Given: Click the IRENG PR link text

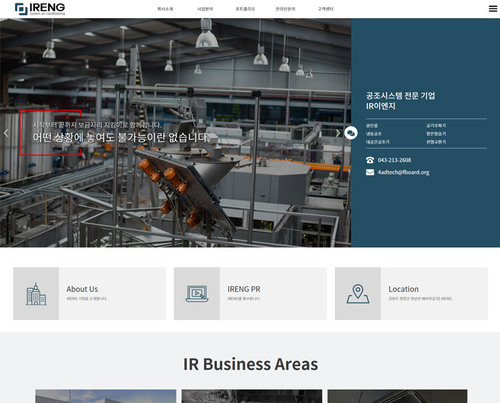Looking at the screenshot, I should click(x=244, y=289).
